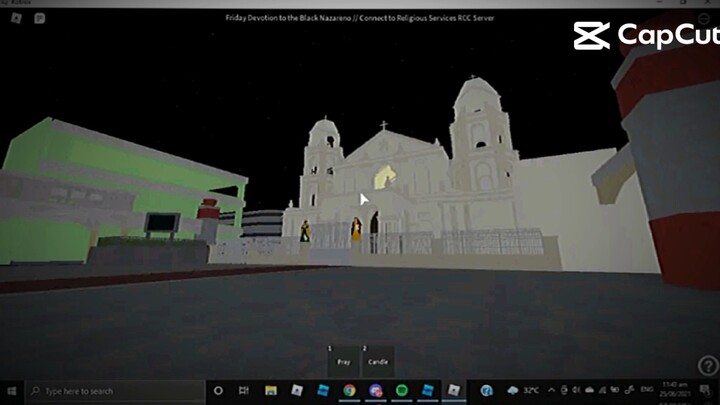Expand hidden system tray icons chevron
The height and width of the screenshot is (405, 720).
(551, 390)
